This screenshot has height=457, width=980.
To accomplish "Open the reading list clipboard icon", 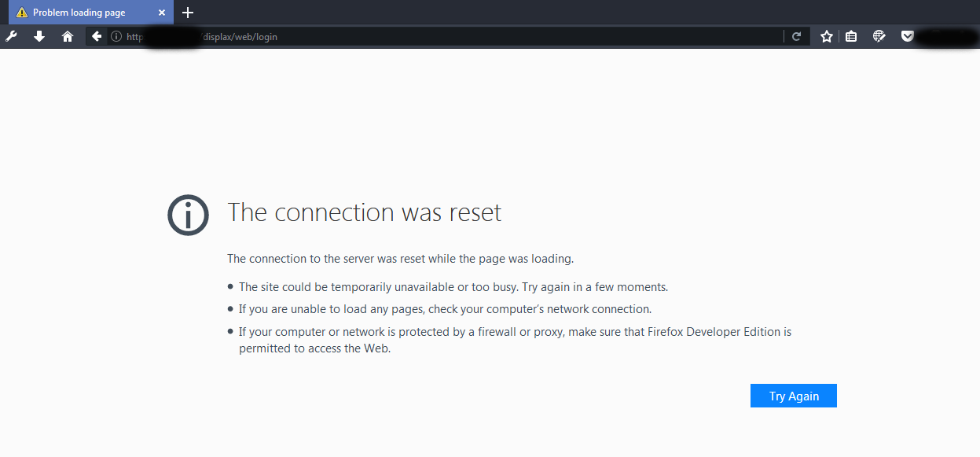I will pos(851,36).
